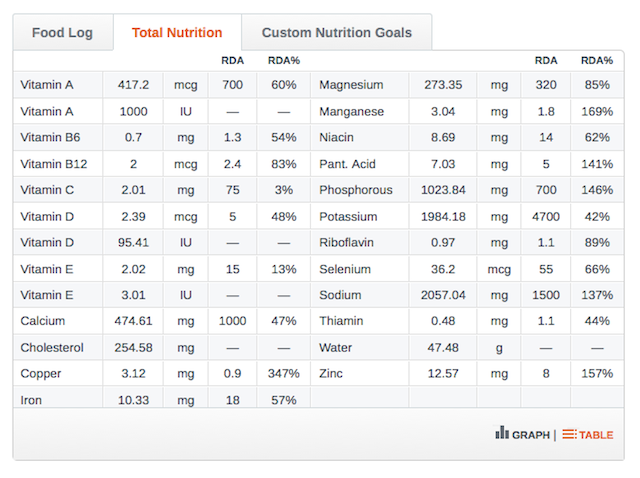
Task: Click the Sodium value 2057.04
Action: tap(443, 295)
